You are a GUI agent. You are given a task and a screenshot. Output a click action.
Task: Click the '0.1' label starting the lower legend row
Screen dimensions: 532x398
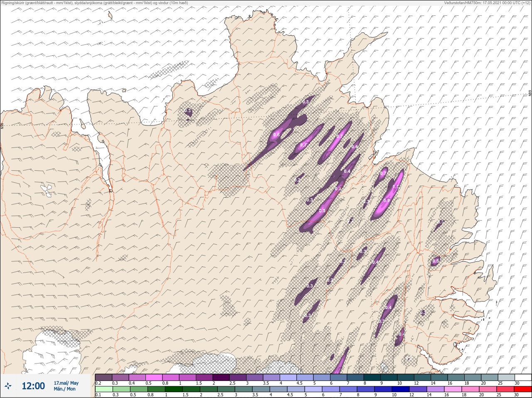(x=98, y=395)
